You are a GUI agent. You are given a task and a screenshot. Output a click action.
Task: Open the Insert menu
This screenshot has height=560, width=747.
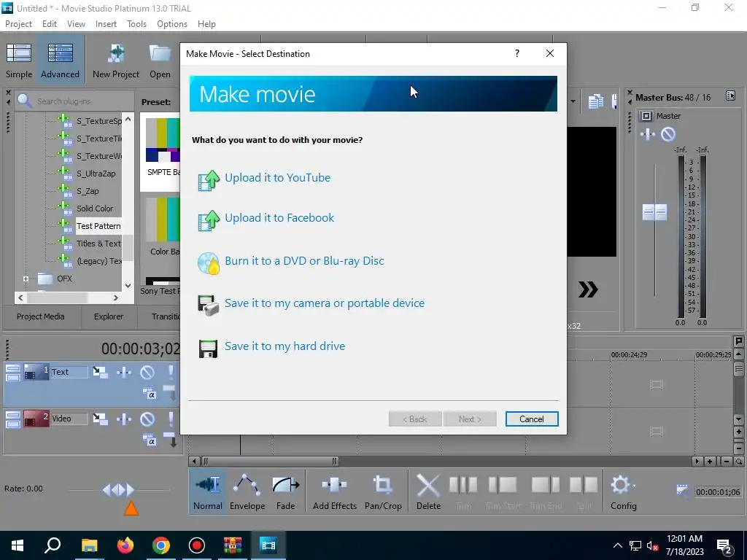106,24
